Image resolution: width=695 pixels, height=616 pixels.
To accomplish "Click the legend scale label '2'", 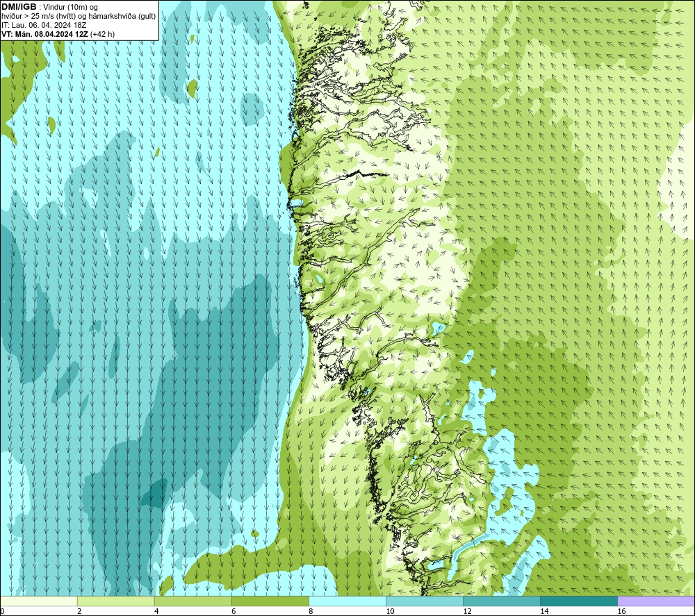I will pos(79,612).
